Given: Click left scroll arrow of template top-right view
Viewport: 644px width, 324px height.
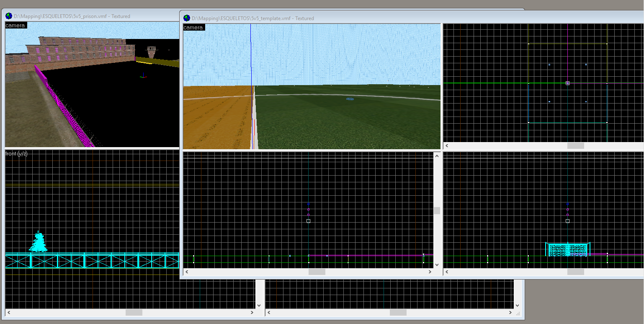Looking at the screenshot, I should (447, 145).
